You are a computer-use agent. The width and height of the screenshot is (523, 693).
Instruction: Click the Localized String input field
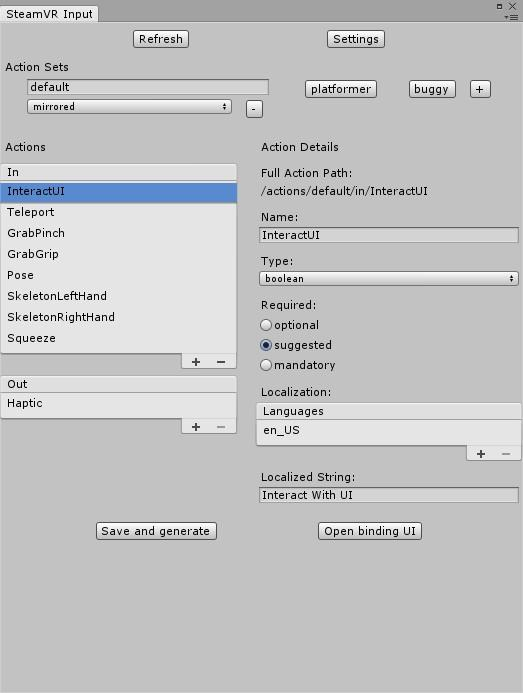(389, 495)
